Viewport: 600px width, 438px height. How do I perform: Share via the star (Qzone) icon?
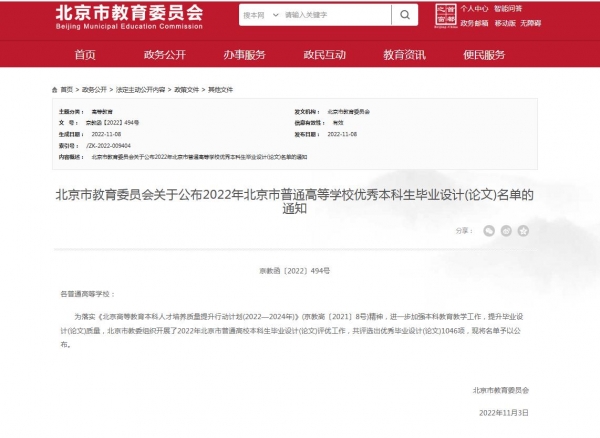(x=523, y=230)
